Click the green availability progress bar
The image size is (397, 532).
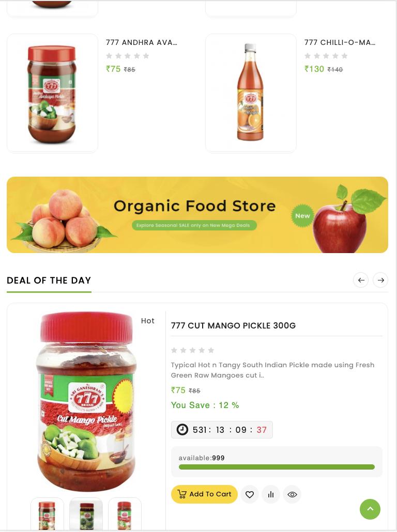point(277,467)
